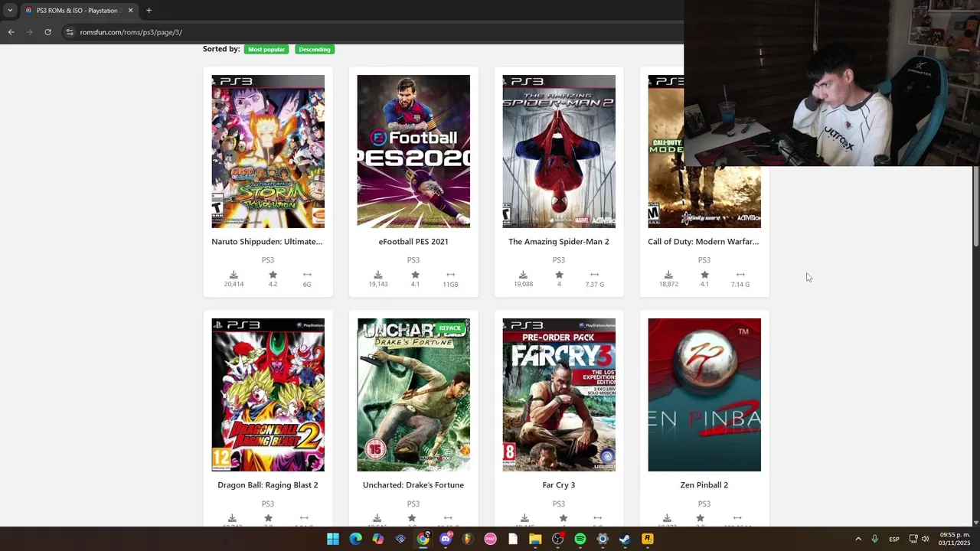The image size is (980, 551).
Task: Open The Amazing Spider-Man 2 title link
Action: click(559, 242)
